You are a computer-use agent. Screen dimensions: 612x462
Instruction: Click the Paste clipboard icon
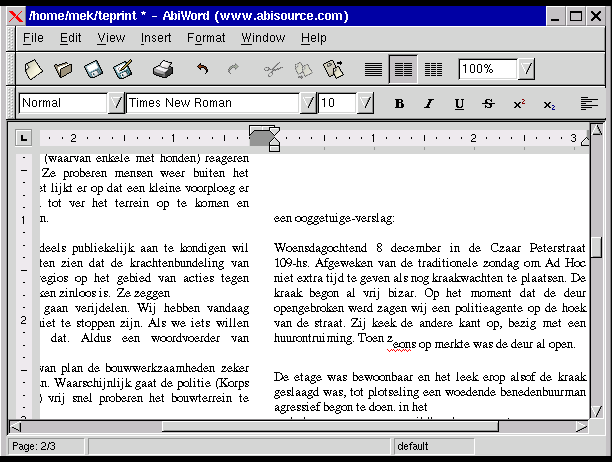[333, 69]
